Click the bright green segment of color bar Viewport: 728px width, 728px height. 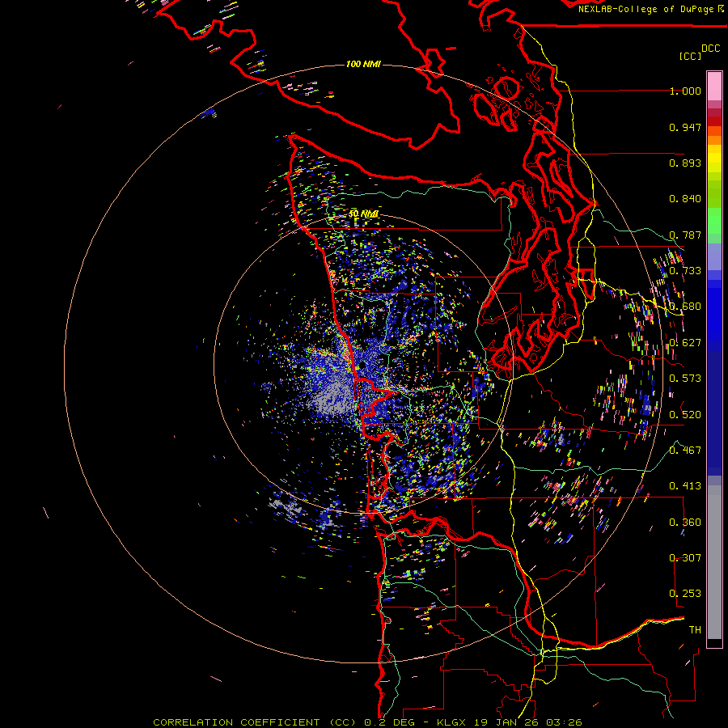tap(714, 221)
